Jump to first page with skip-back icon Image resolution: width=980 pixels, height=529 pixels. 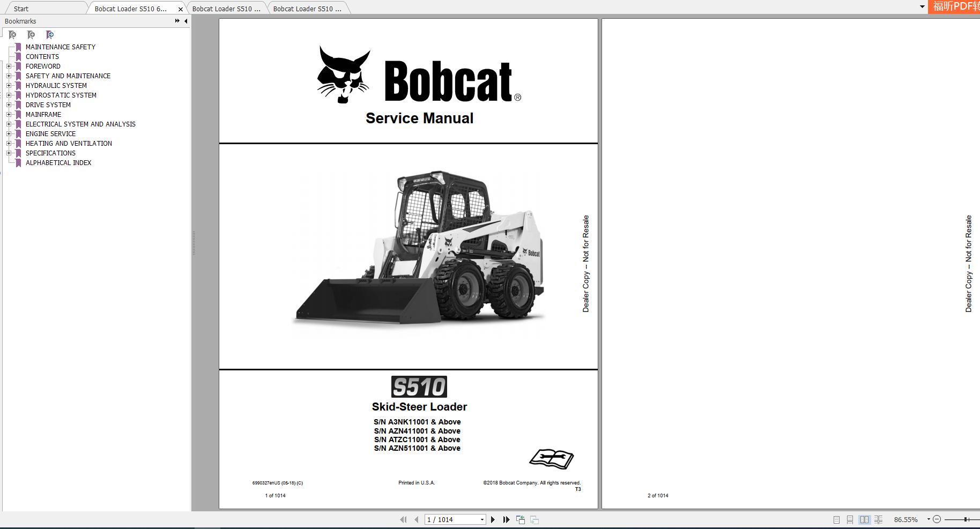pos(403,519)
